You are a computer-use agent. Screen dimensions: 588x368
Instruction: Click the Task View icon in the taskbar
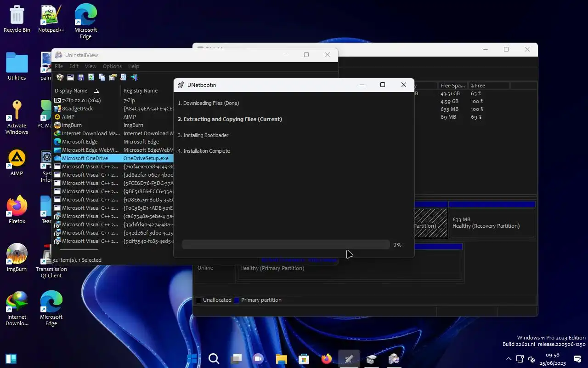[x=236, y=359]
